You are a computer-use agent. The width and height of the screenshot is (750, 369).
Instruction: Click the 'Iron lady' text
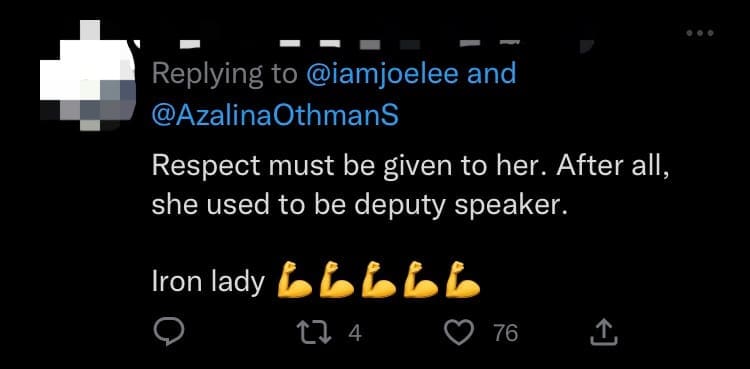208,282
